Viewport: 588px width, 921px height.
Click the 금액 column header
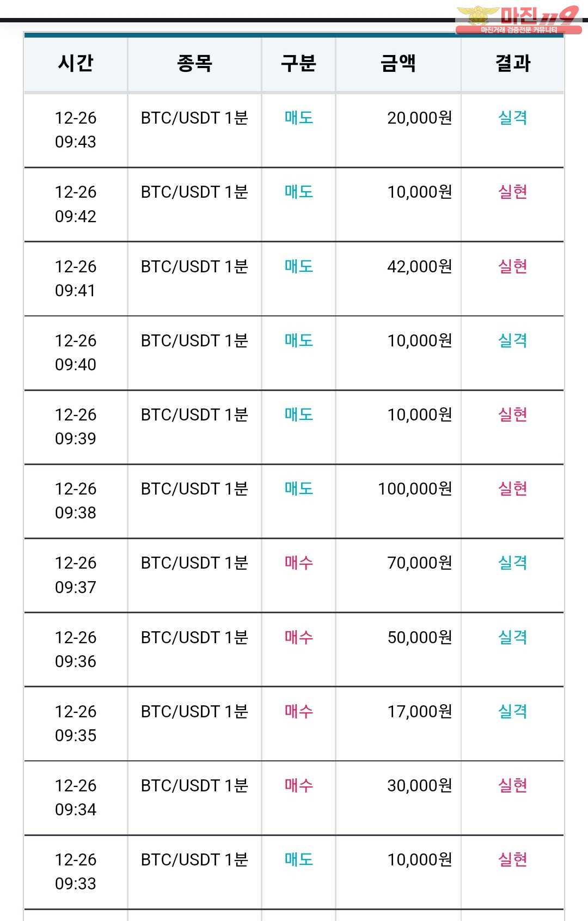click(399, 63)
